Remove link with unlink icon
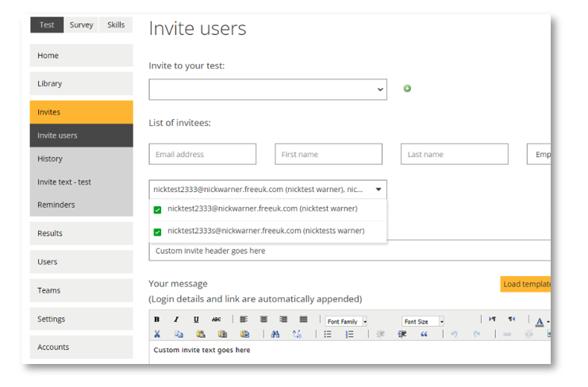 528,334
